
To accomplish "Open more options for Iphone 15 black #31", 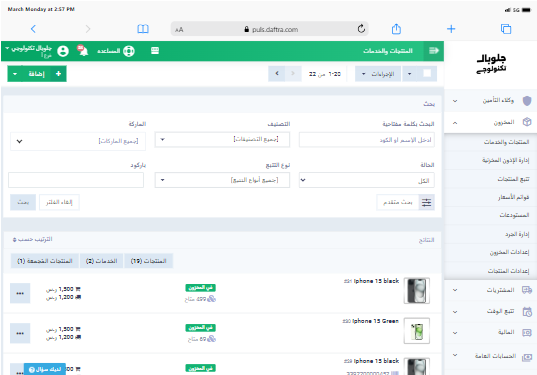I will pos(20,293).
